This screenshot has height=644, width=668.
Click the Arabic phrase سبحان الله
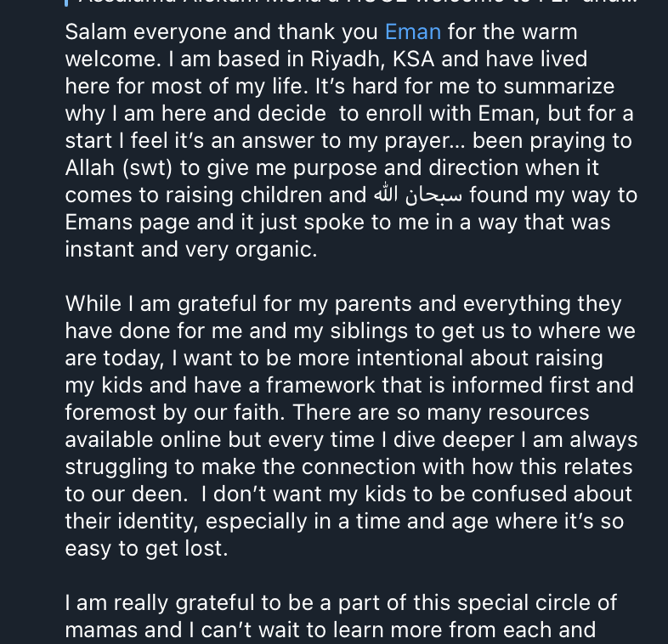(418, 195)
